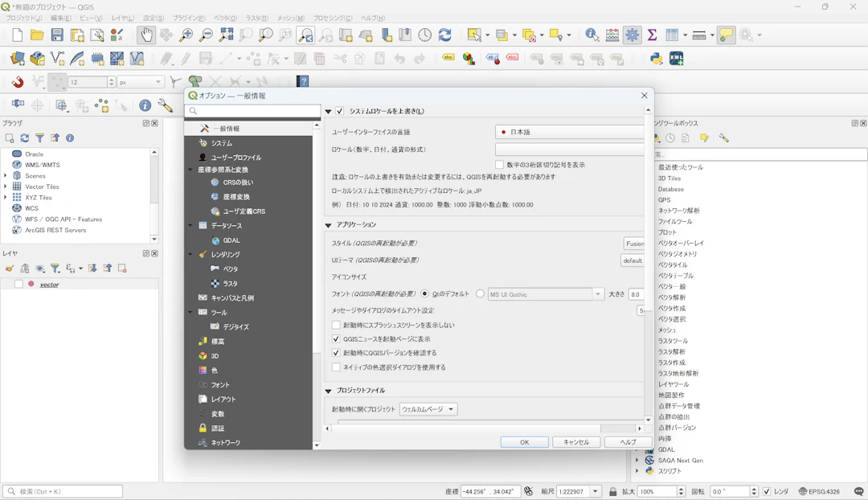Open the ベクタ menu in menu bar
This screenshot has width=868, height=500.
click(x=225, y=18)
